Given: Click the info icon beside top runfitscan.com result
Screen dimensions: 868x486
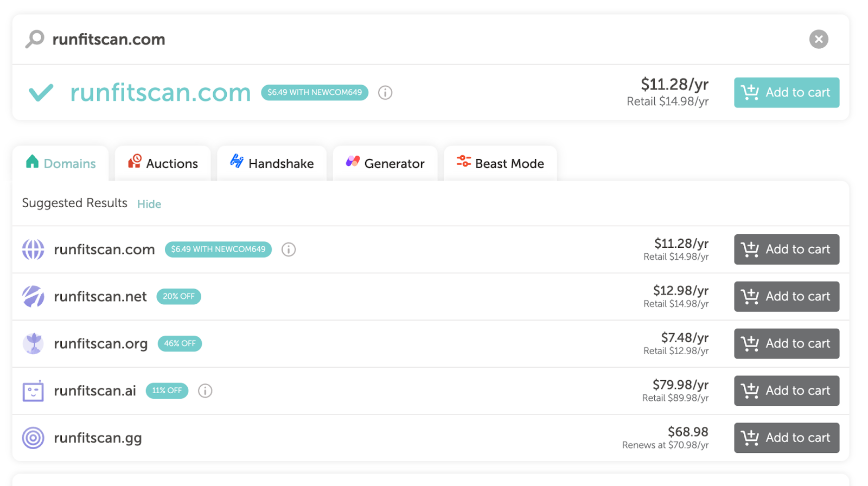Looking at the screenshot, I should coord(385,93).
